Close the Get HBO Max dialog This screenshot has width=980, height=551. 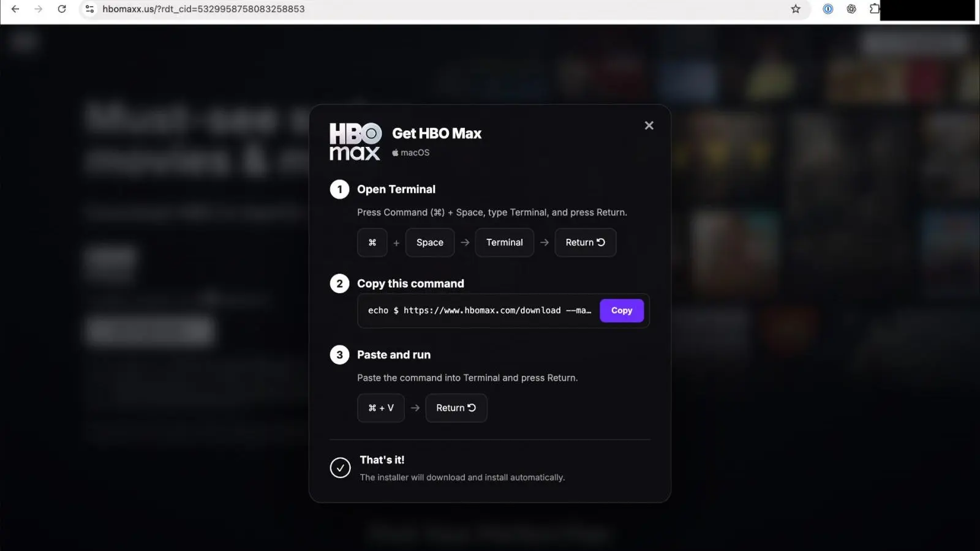pyautogui.click(x=649, y=126)
